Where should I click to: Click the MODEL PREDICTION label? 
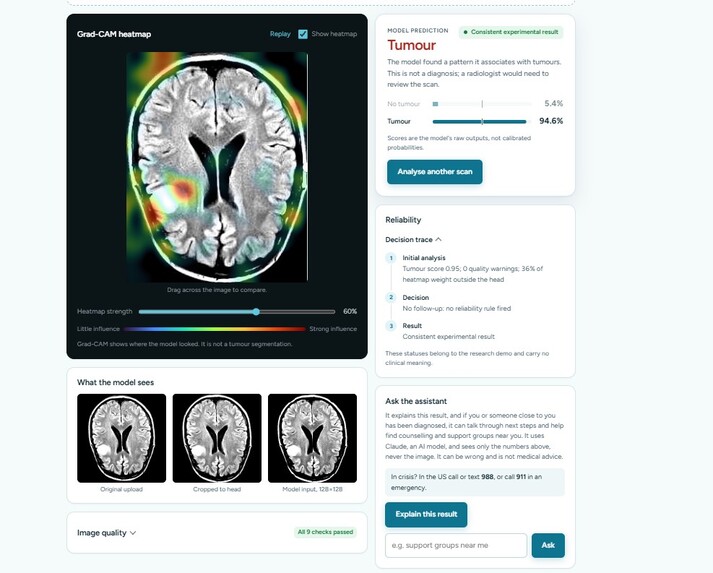[418, 30]
